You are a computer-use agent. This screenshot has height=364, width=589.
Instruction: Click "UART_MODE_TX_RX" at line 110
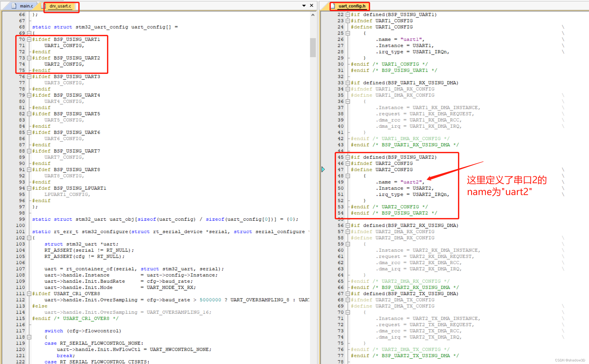tap(170, 287)
